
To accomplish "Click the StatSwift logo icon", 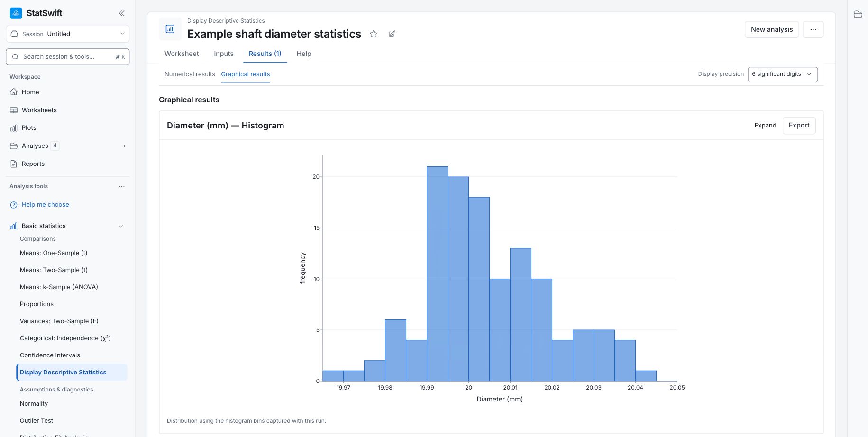I will [16, 13].
